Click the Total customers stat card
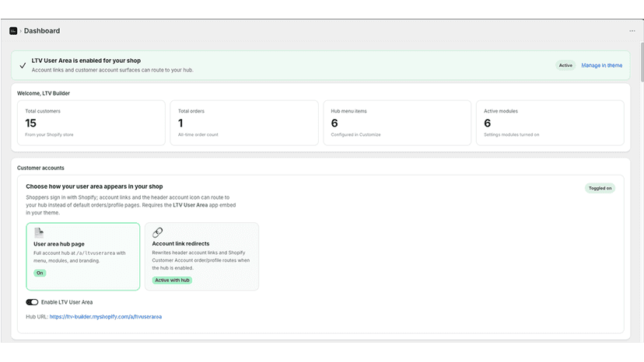This screenshot has height=362, width=644. [x=91, y=123]
